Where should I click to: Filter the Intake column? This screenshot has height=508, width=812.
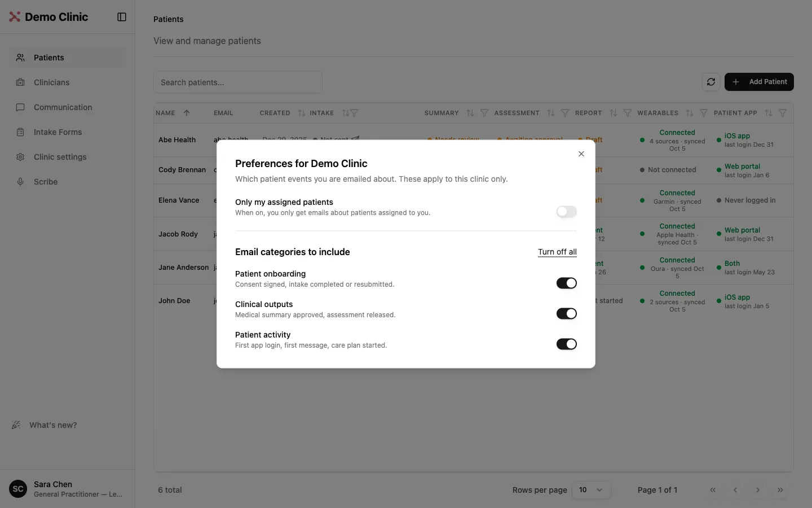click(354, 113)
